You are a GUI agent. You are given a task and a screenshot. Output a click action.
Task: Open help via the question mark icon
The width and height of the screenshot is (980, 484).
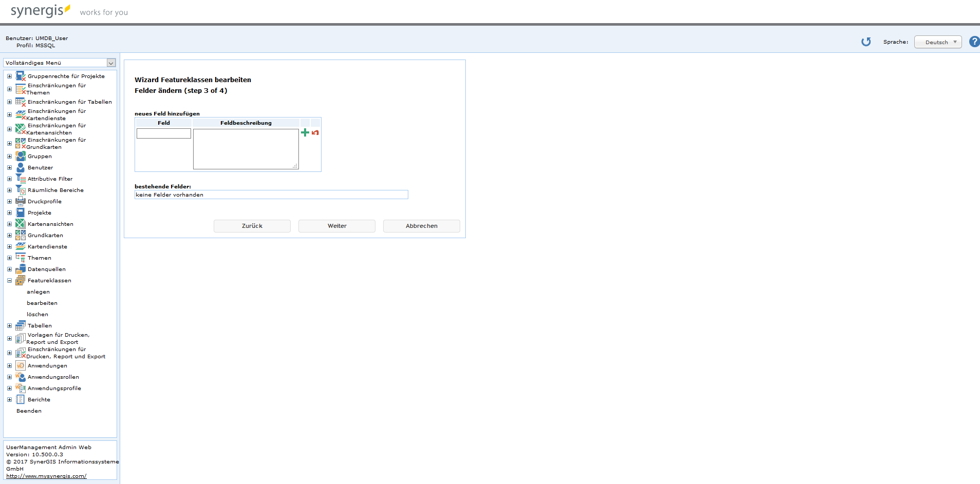pos(974,42)
